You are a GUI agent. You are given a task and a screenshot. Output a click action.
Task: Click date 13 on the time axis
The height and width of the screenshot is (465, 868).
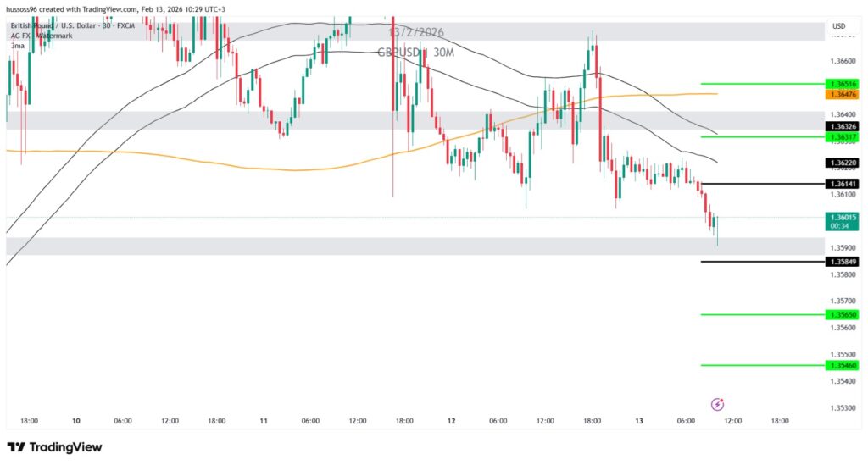(x=639, y=420)
